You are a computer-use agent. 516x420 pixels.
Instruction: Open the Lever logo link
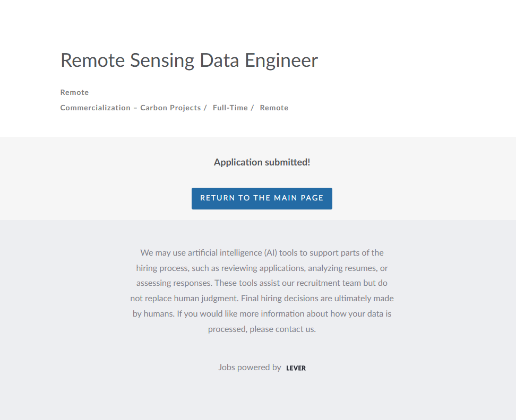pos(296,368)
